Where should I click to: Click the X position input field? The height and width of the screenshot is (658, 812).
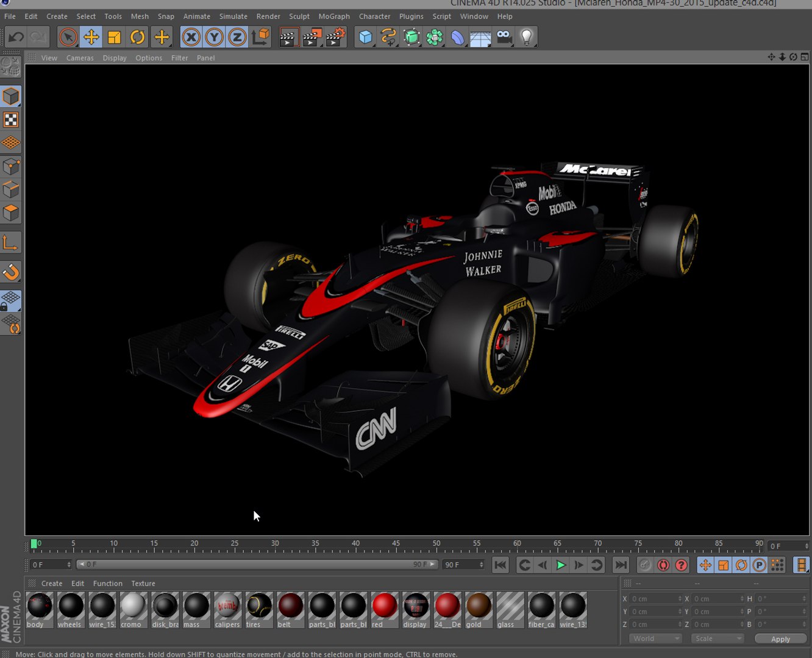tap(657, 598)
